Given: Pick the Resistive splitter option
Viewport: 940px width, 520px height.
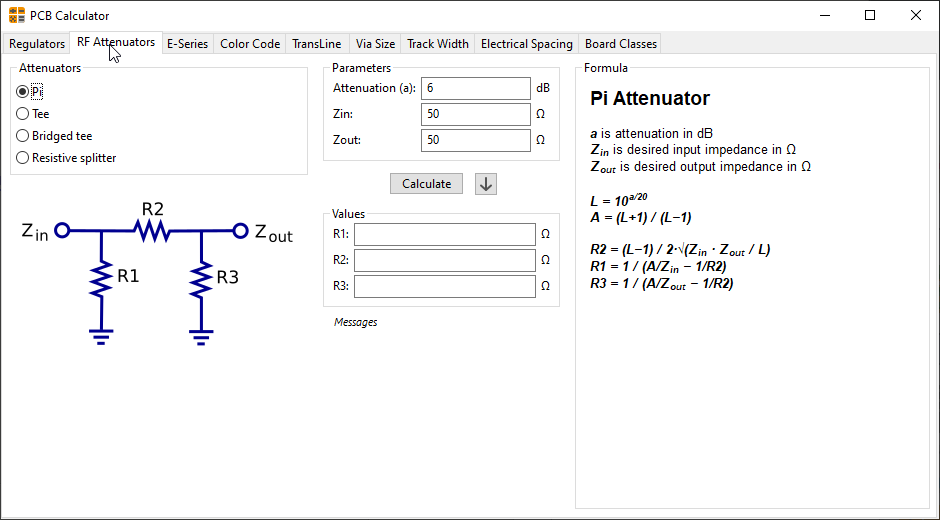Looking at the screenshot, I should 23,158.
